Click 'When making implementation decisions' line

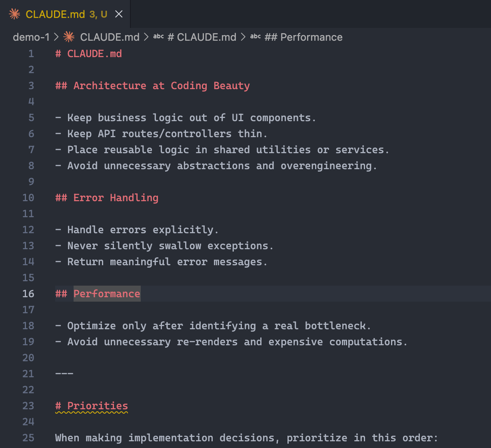coord(247,438)
